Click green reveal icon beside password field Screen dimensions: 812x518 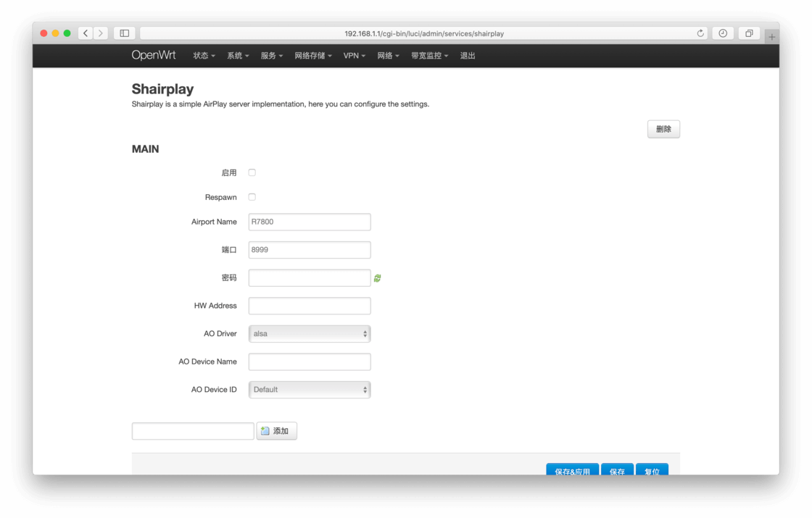click(x=378, y=278)
